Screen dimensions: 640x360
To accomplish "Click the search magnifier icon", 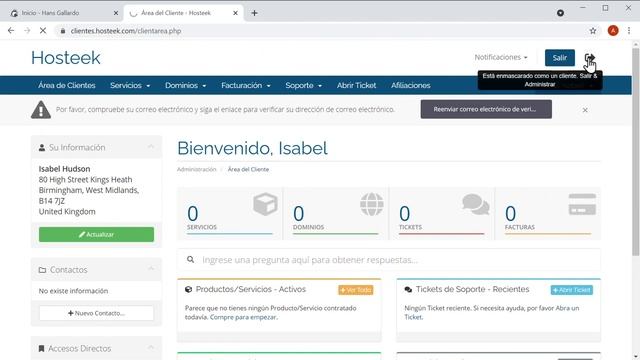I will pyautogui.click(x=190, y=260).
